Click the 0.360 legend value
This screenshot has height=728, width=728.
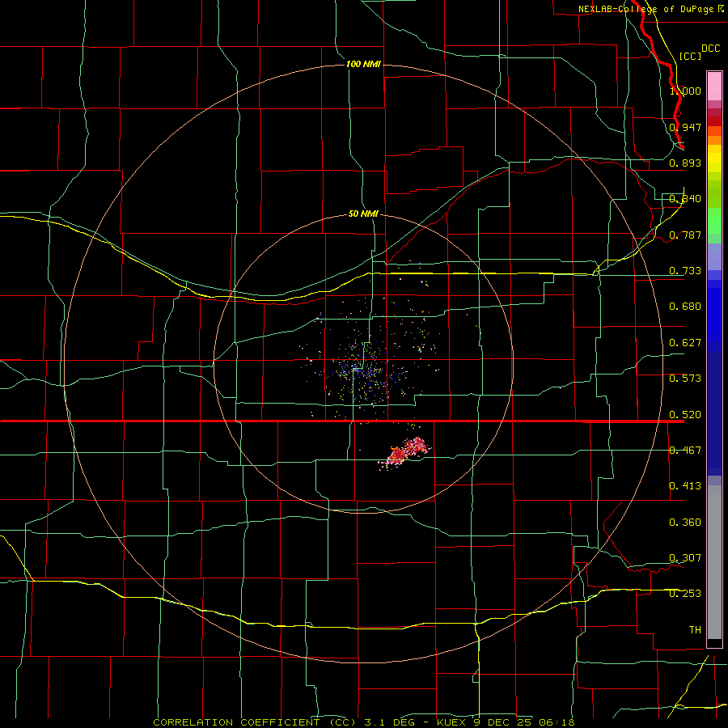pyautogui.click(x=685, y=523)
